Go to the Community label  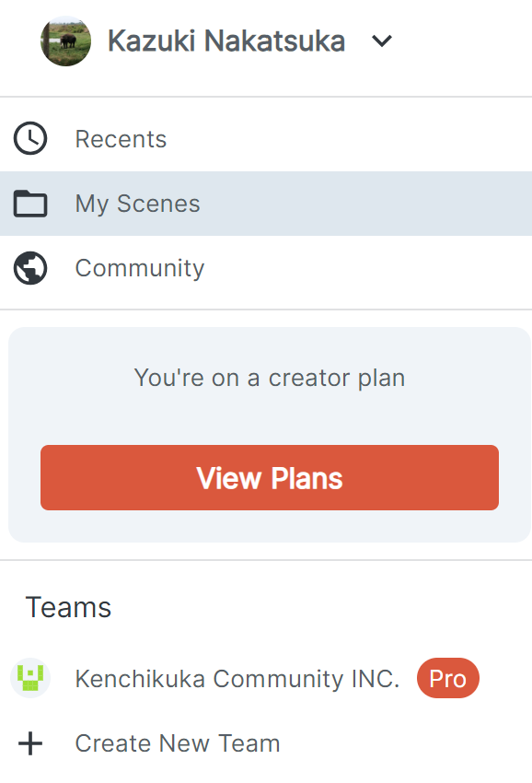[x=140, y=269]
